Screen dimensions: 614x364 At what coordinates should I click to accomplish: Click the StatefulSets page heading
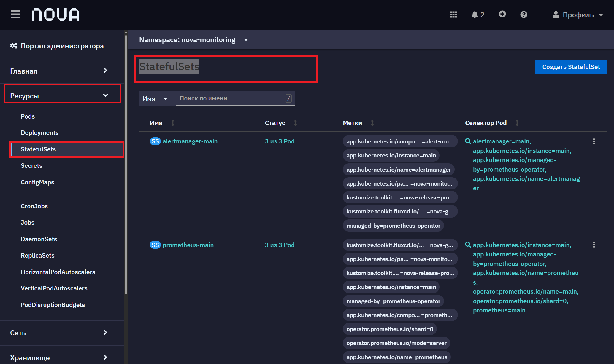(x=169, y=66)
